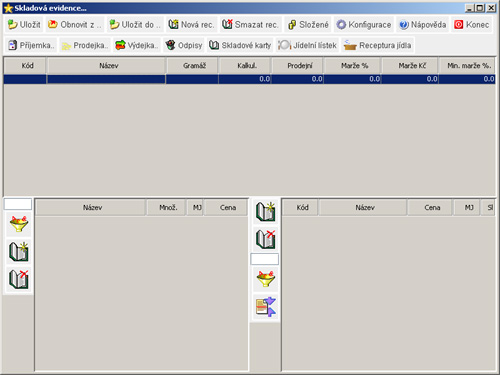Open Receptura jídla
Image resolution: width=500 pixels, height=375 pixels.
tap(378, 45)
